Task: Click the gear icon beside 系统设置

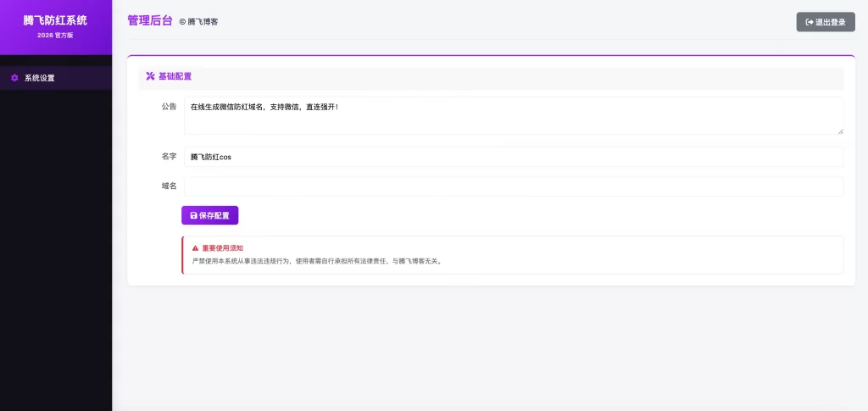Action: coord(15,78)
